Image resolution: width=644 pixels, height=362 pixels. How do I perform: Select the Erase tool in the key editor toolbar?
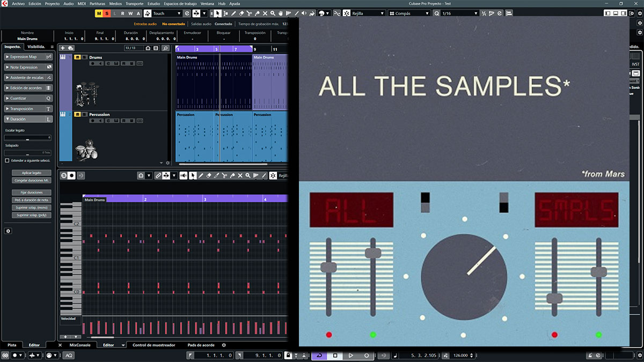click(x=209, y=175)
